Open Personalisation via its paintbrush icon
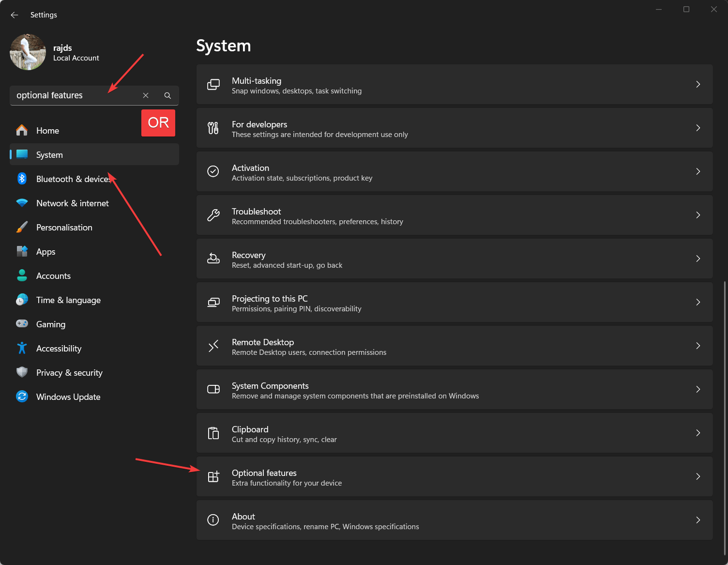 pos(22,227)
